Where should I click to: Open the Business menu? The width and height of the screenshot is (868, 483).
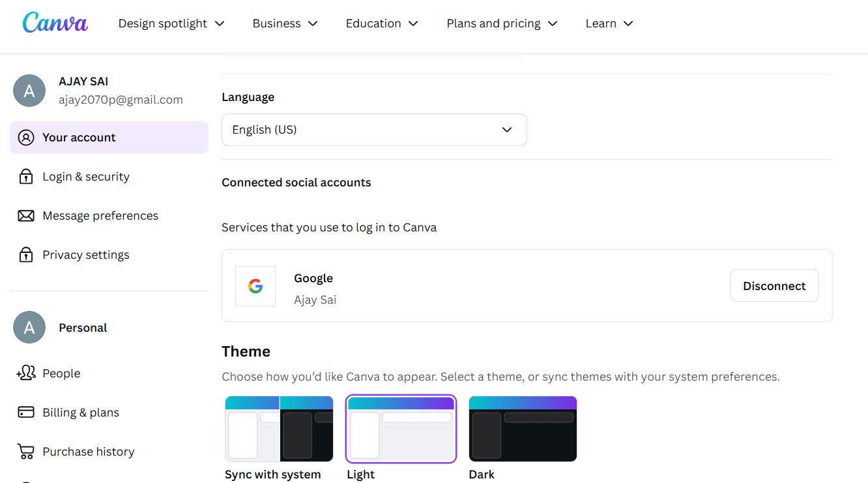pos(285,23)
